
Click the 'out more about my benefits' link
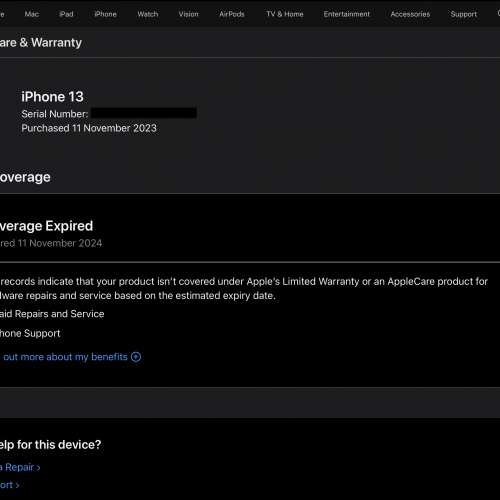click(65, 357)
